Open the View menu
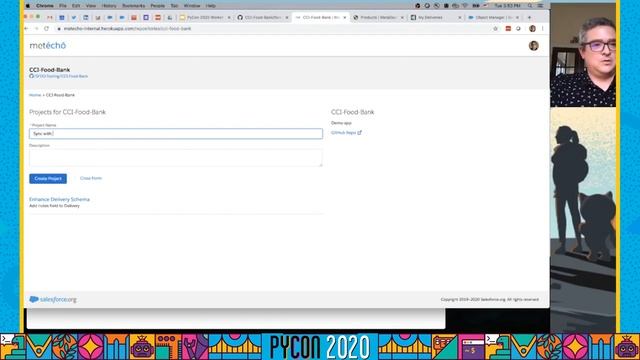The image size is (640, 360). (x=91, y=6)
